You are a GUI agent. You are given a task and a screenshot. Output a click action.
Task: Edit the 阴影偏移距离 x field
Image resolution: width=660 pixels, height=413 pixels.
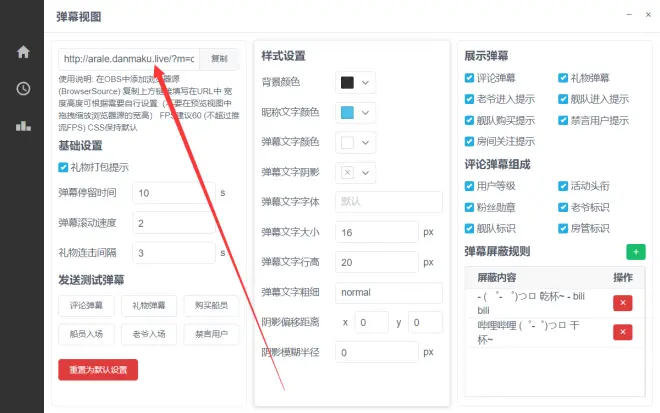point(372,322)
